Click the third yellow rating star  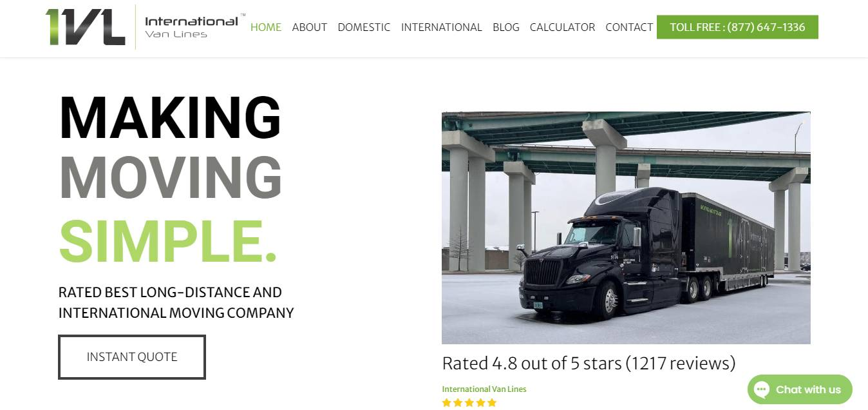pyautogui.click(x=469, y=403)
